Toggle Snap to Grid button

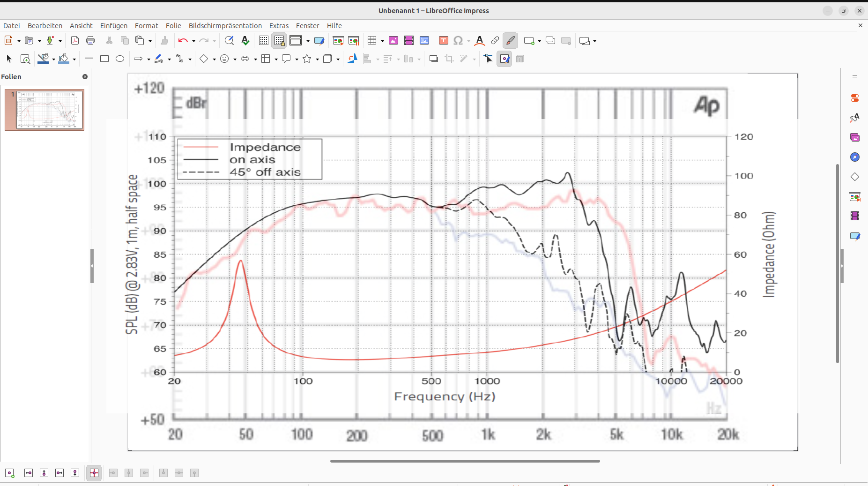(x=279, y=41)
